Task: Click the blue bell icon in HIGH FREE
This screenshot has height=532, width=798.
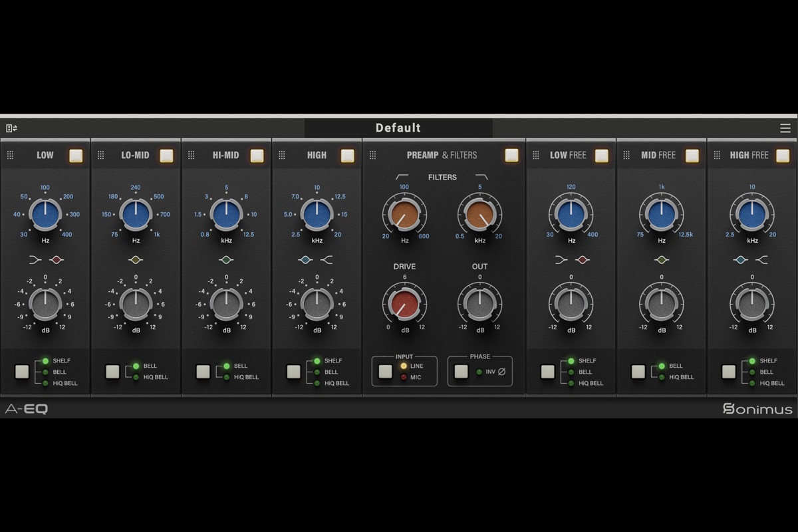Action: [741, 260]
